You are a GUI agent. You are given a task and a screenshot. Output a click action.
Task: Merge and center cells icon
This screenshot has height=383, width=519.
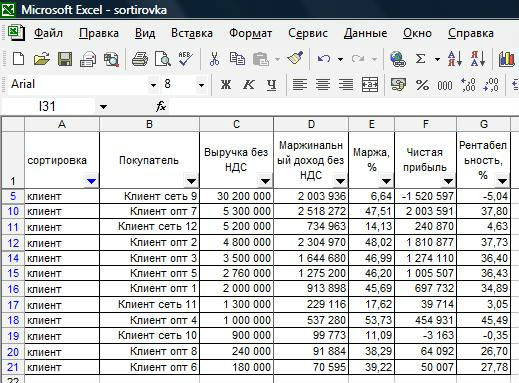click(370, 84)
